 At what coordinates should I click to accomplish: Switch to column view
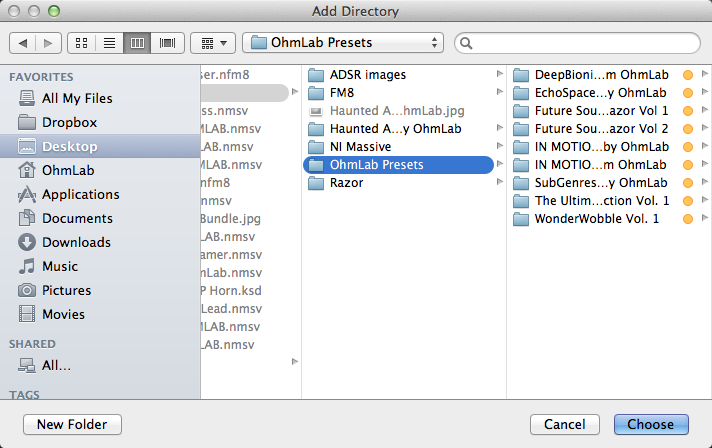coord(137,43)
